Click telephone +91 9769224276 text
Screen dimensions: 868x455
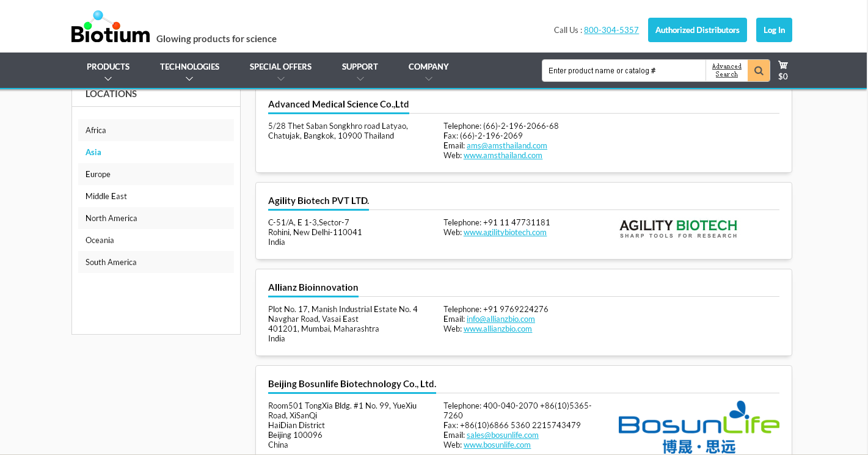(496, 309)
